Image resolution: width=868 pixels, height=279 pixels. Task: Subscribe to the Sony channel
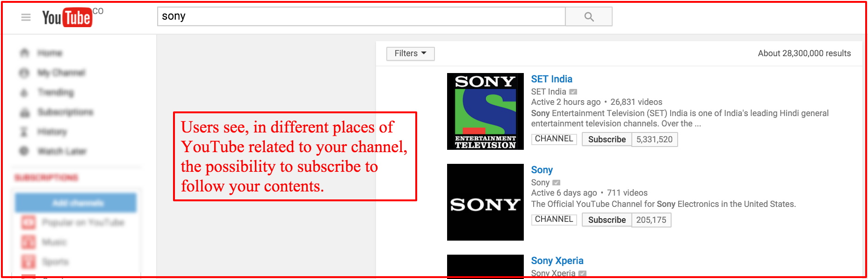607,220
